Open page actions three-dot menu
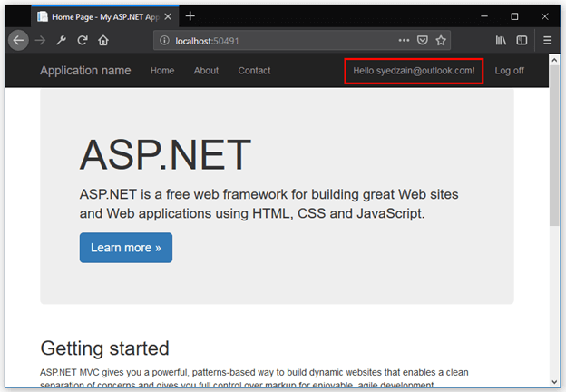 click(x=404, y=41)
